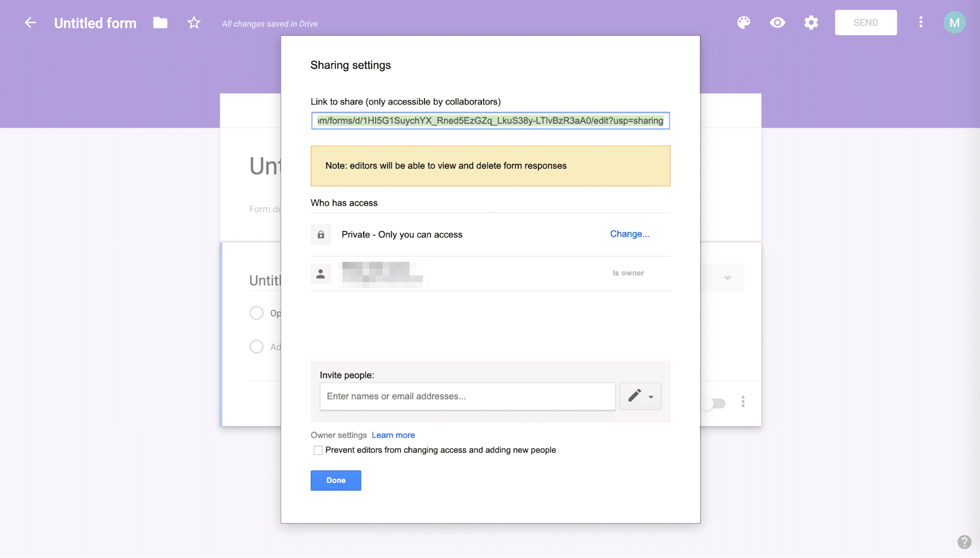Click the settings gear icon
The image size is (980, 558).
click(x=810, y=22)
